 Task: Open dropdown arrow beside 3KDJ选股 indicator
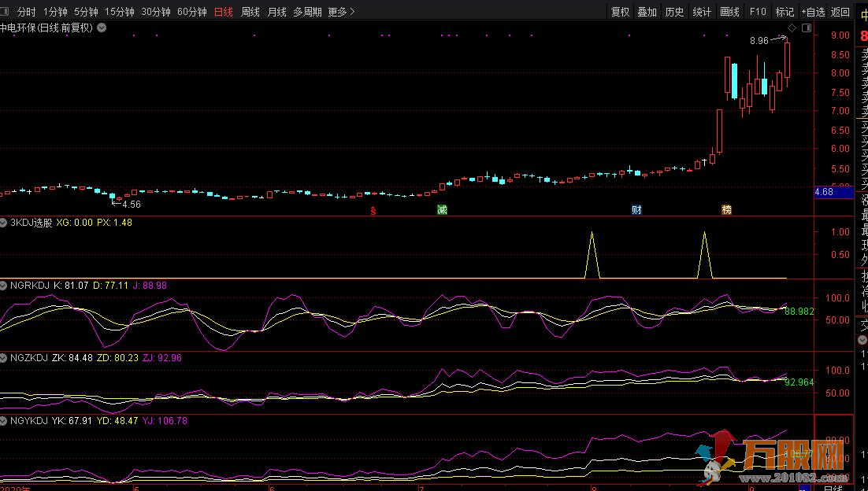4,223
